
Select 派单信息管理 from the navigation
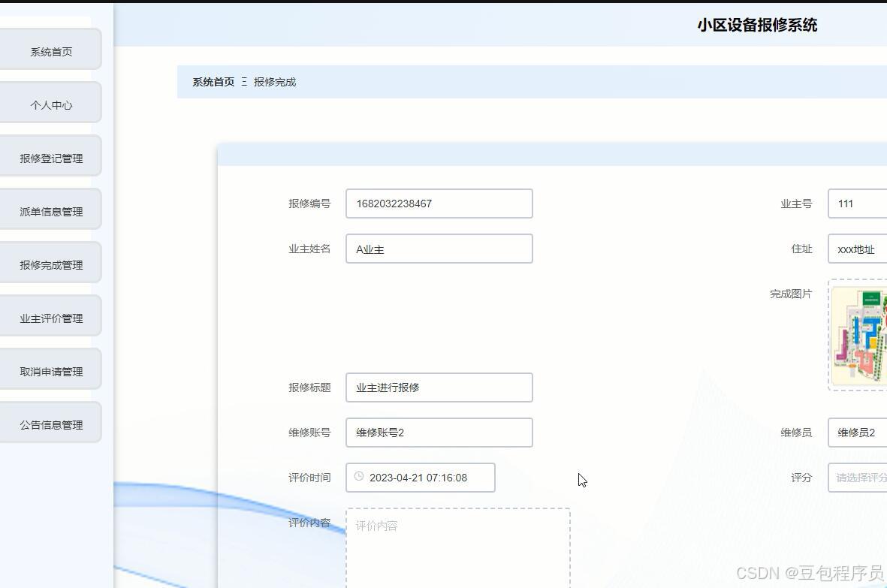click(x=50, y=210)
